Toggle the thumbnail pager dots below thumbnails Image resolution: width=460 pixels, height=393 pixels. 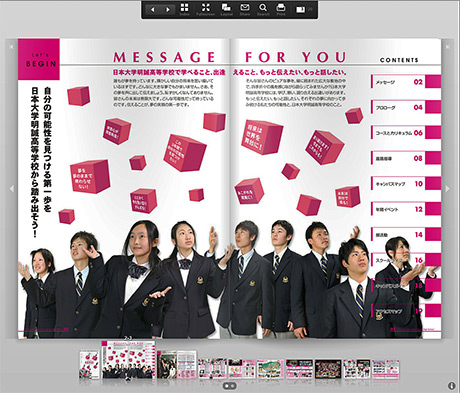tap(230, 386)
